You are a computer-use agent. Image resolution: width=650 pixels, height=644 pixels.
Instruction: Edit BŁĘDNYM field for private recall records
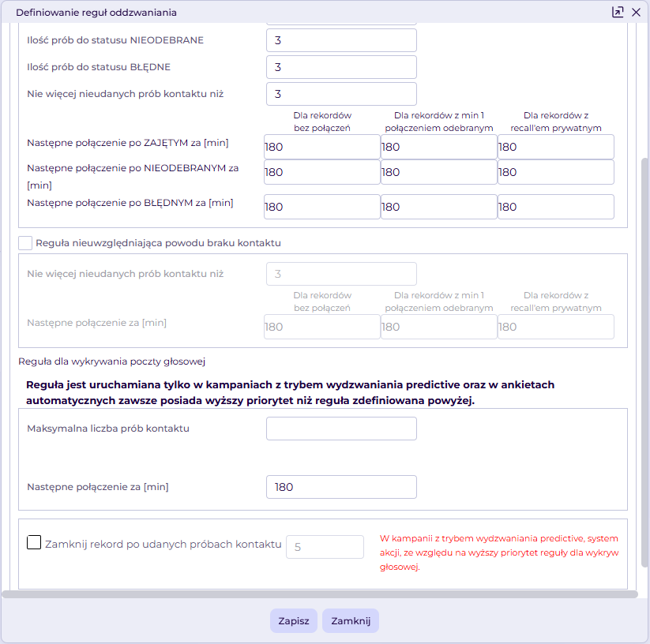(x=556, y=207)
